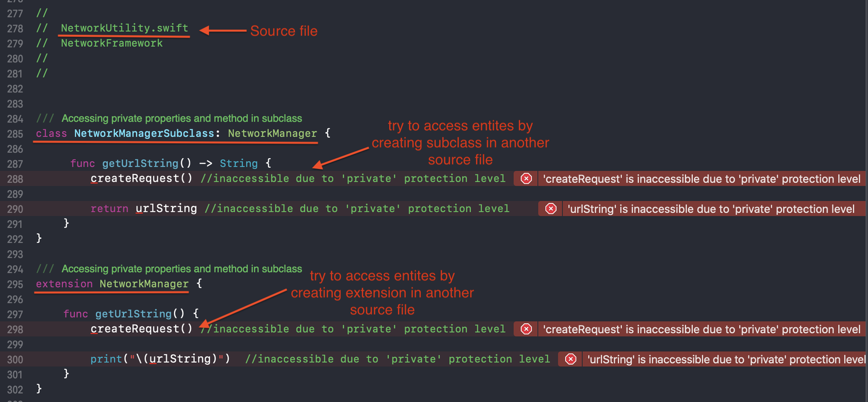Click line number 285 in the gutter
This screenshot has width=868, height=402.
[x=15, y=134]
